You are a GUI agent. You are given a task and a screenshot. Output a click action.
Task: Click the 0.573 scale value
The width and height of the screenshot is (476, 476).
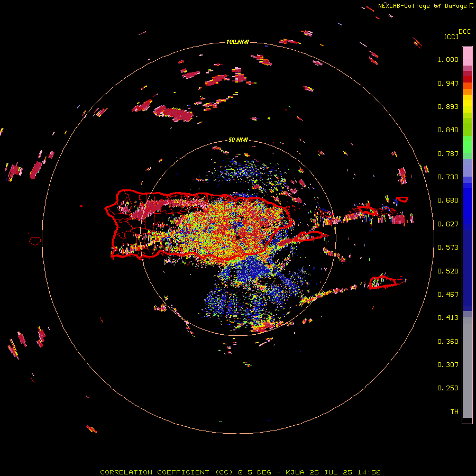pos(448,248)
